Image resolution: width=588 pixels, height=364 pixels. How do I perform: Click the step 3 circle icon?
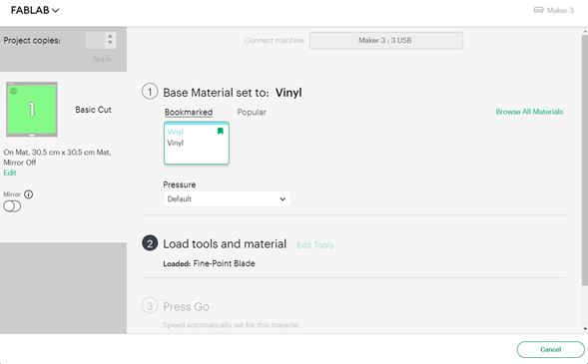[150, 306]
